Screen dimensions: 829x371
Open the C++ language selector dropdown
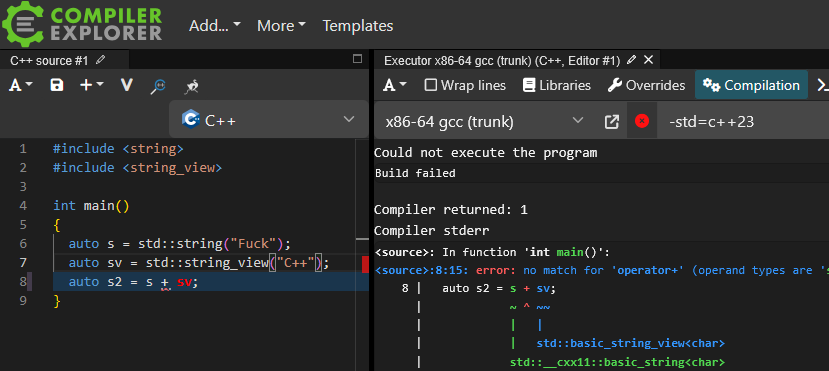[269, 120]
